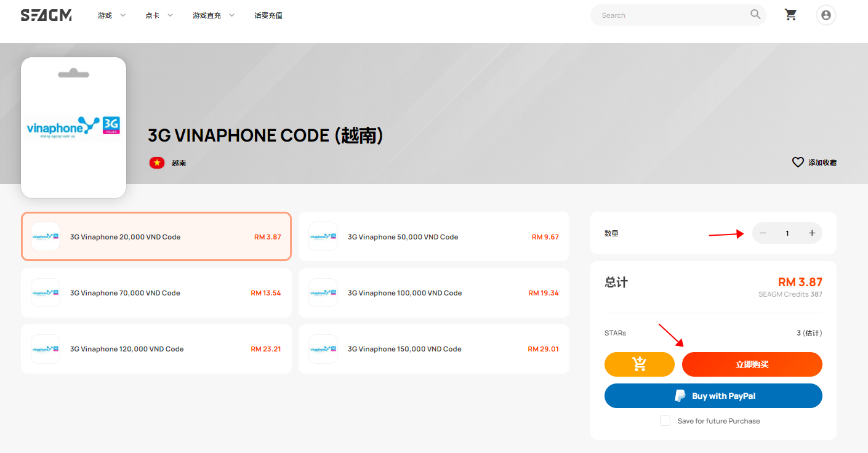Click the 3 (估计) stars value
Screen dimensions: 868x453
809,333
